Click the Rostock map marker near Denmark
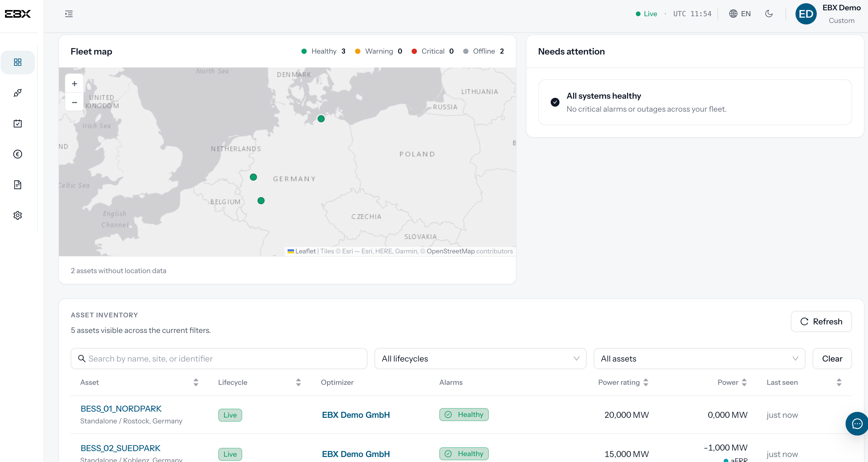The image size is (868, 462). pyautogui.click(x=321, y=119)
